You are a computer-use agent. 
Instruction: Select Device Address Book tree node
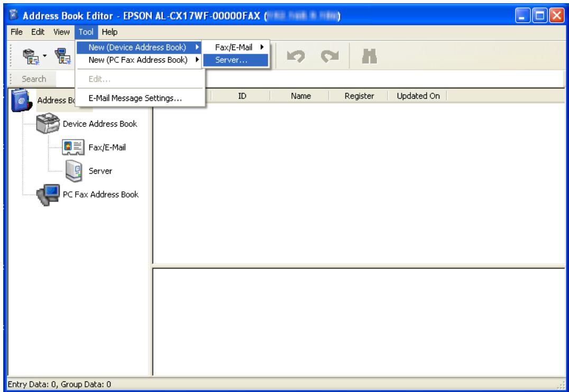click(100, 124)
